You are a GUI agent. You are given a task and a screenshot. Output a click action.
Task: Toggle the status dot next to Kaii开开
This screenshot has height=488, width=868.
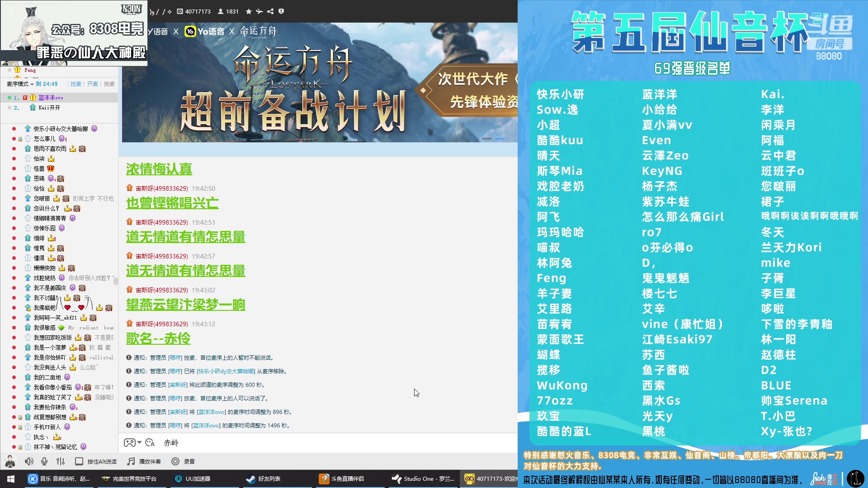point(9,108)
